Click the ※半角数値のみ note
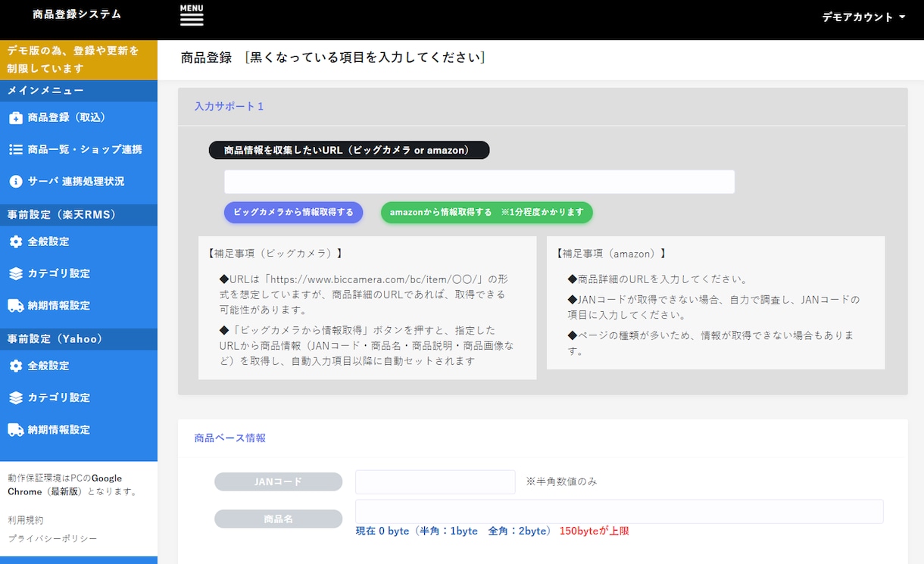 click(562, 481)
